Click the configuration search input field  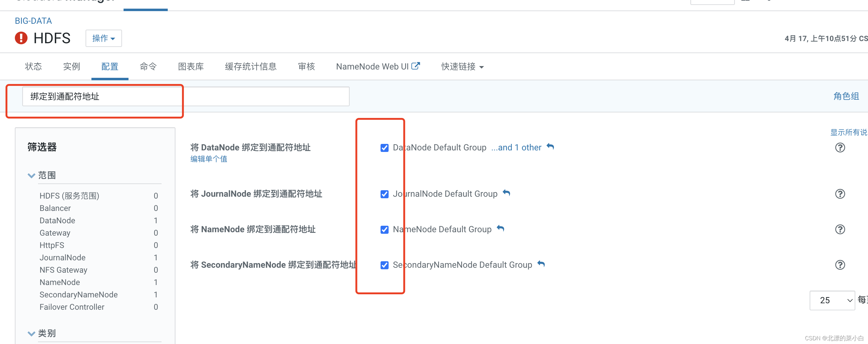pyautogui.click(x=185, y=97)
